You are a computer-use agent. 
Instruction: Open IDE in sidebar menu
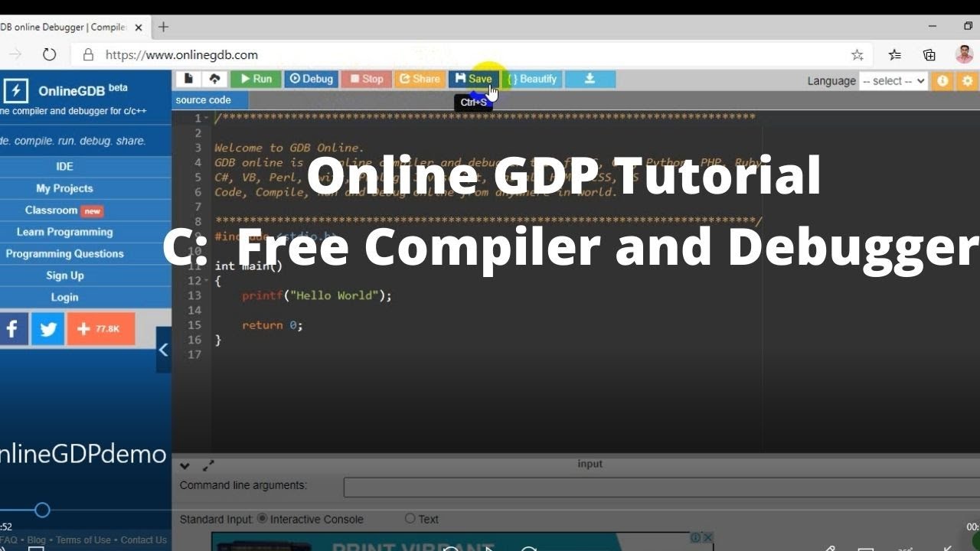click(x=64, y=166)
